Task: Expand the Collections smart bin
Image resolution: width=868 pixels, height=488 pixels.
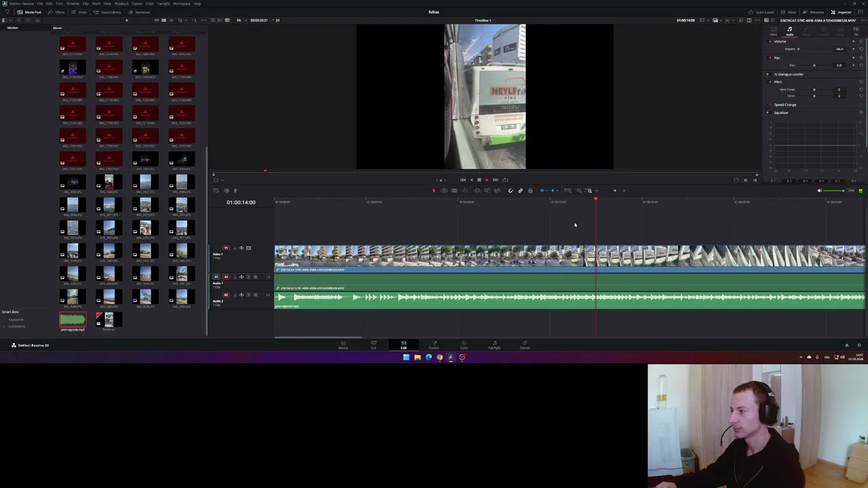Action: 4,326
